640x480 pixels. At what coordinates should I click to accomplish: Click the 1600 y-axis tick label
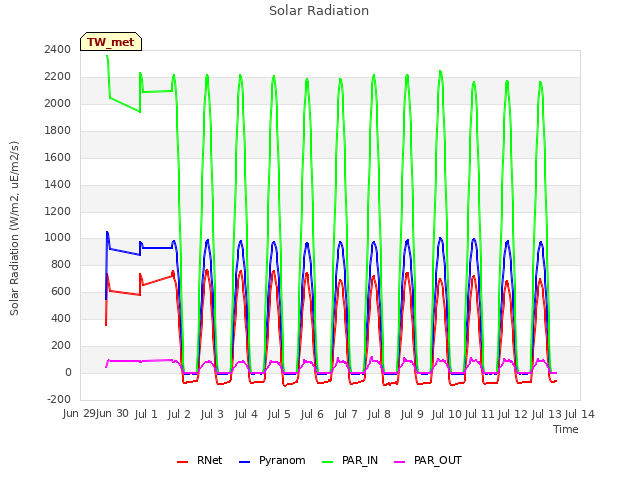58,158
